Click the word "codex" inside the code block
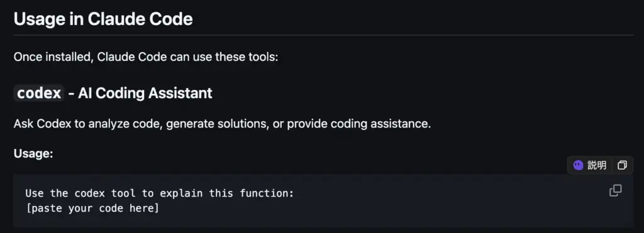644x233 pixels. pos(89,193)
